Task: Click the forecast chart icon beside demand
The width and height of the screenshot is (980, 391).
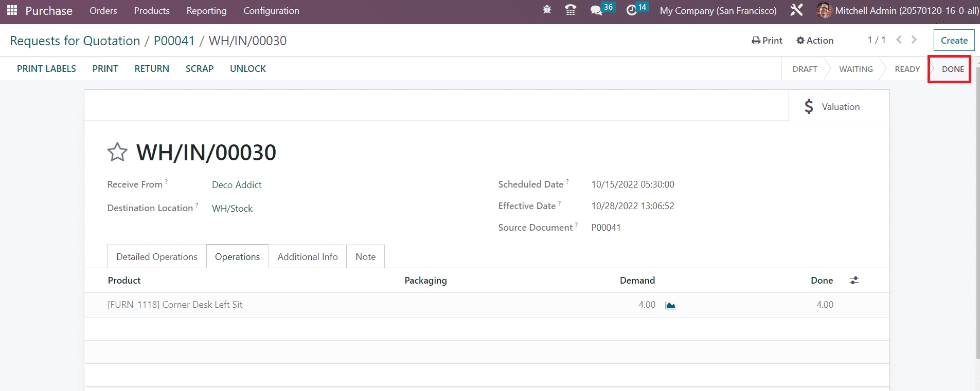Action: tap(670, 305)
